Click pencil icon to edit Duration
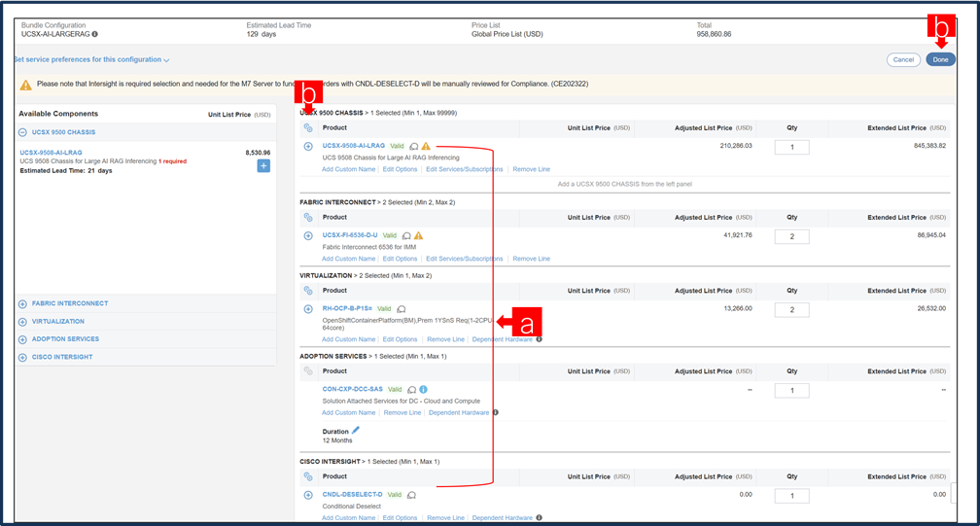Viewport: 980px width, 526px height. (x=356, y=431)
